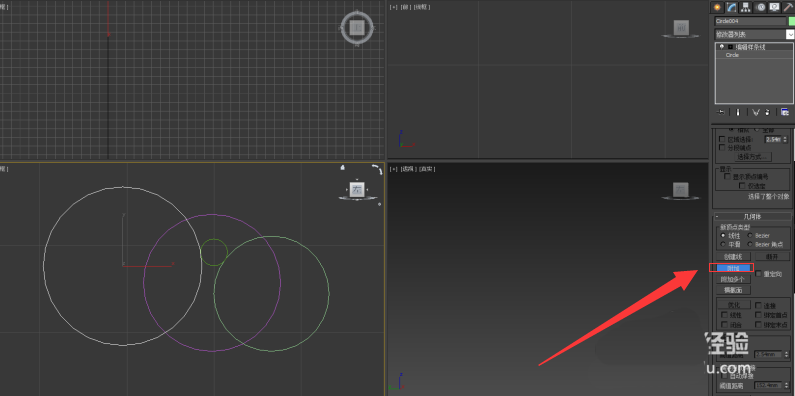The width and height of the screenshot is (795, 396).
Task: Select the Bezier 角点 radio option
Action: (750, 244)
